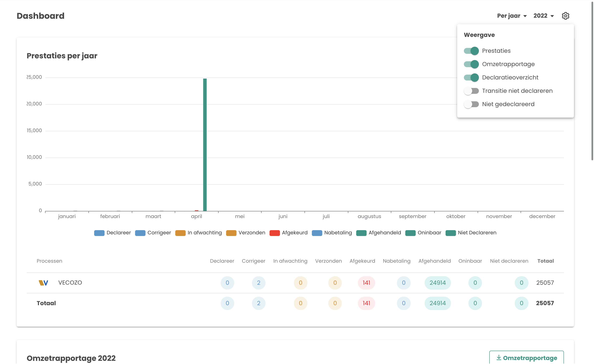
Task: Click the Declareer blue legend swatch
Action: pyautogui.click(x=99, y=233)
